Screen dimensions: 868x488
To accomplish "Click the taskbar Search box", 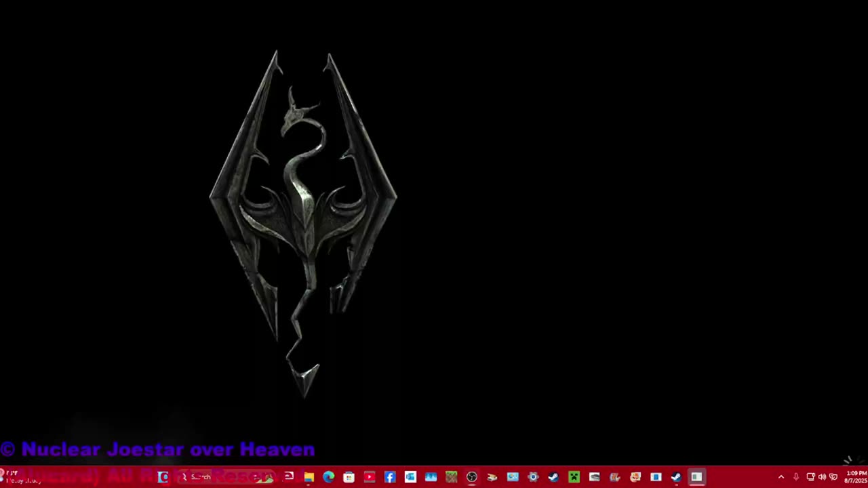I will pyautogui.click(x=227, y=476).
